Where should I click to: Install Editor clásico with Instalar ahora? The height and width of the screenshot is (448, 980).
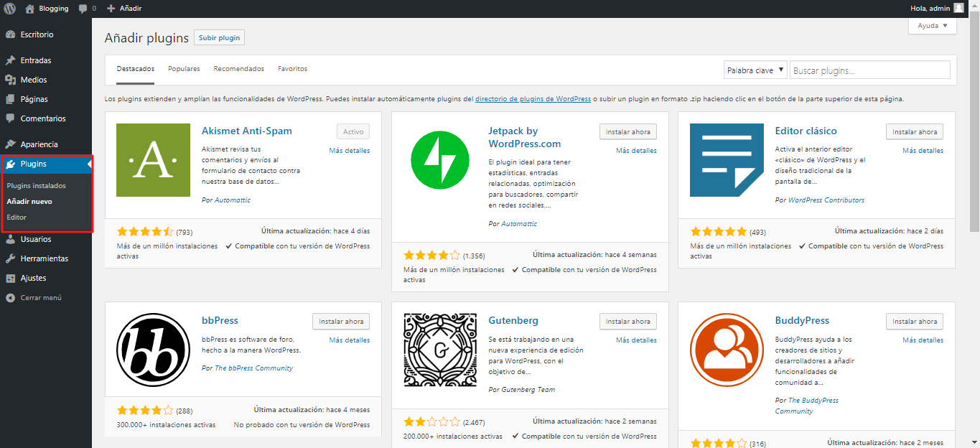pos(915,132)
